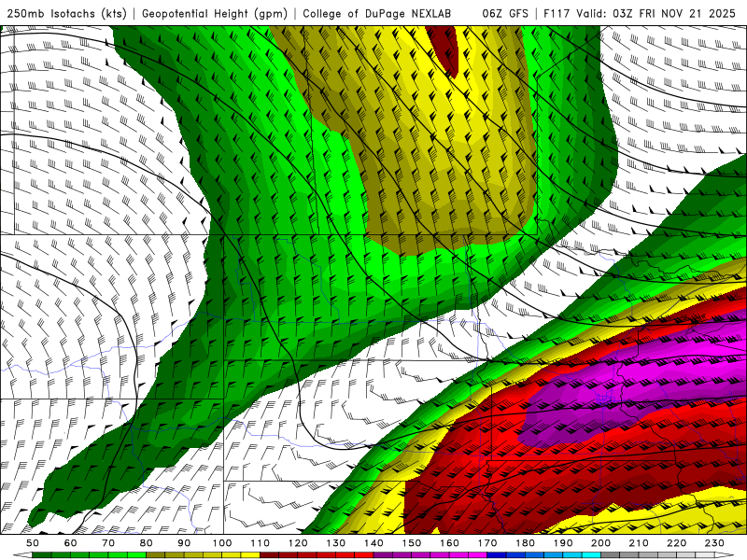Click the 'F117 Valid: 03Z FRI NOV 21 2025' text
Image resolution: width=747 pixels, height=560 pixels.
coord(640,14)
